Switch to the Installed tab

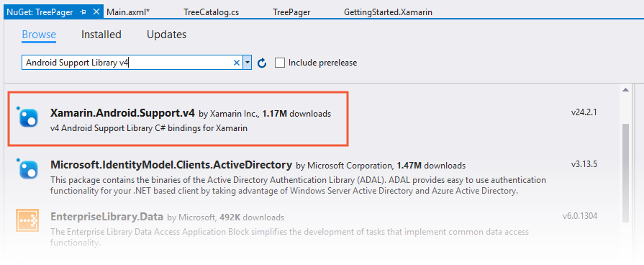(101, 35)
